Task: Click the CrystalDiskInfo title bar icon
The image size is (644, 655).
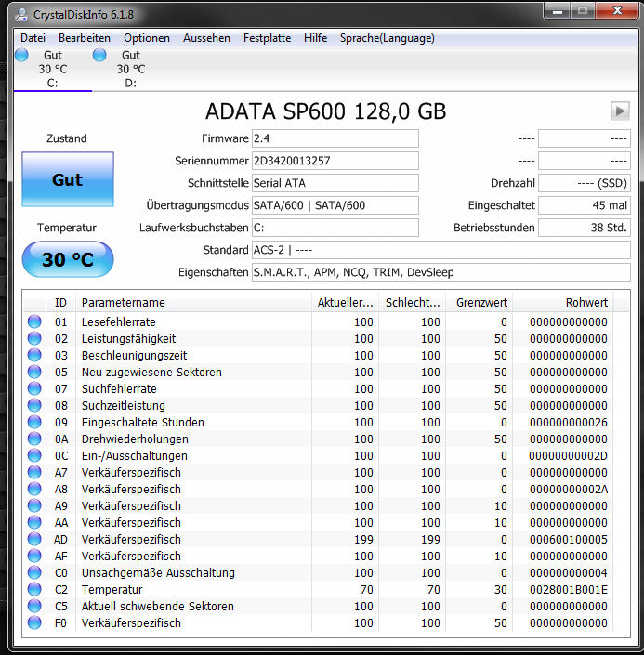Action: click(21, 15)
